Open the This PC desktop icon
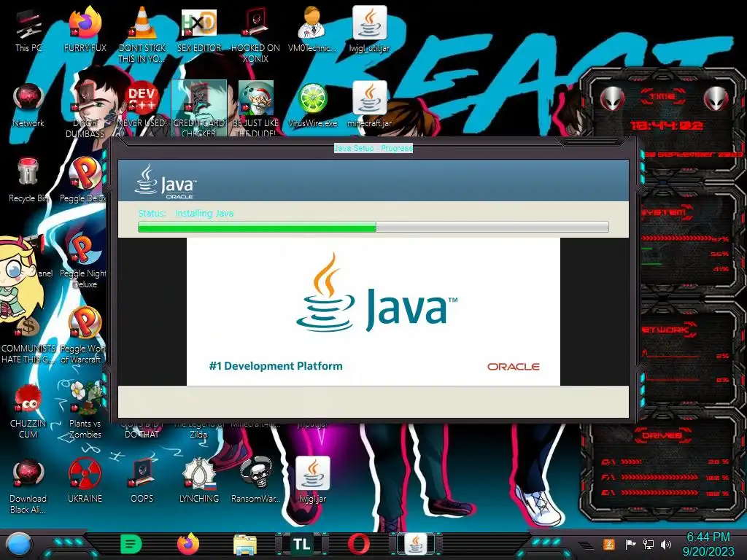Screen dimensions: 747x560 pyautogui.click(x=28, y=31)
